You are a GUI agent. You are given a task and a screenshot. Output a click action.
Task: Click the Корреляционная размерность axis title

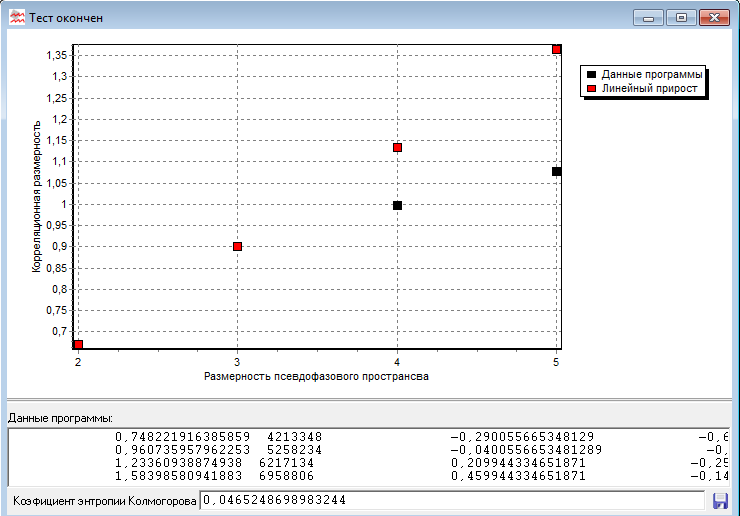[x=37, y=197]
